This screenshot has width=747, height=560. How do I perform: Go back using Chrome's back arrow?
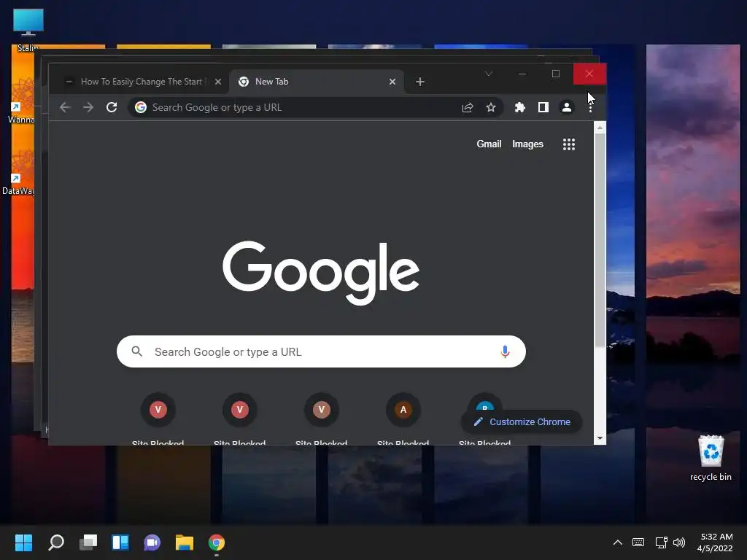click(65, 108)
